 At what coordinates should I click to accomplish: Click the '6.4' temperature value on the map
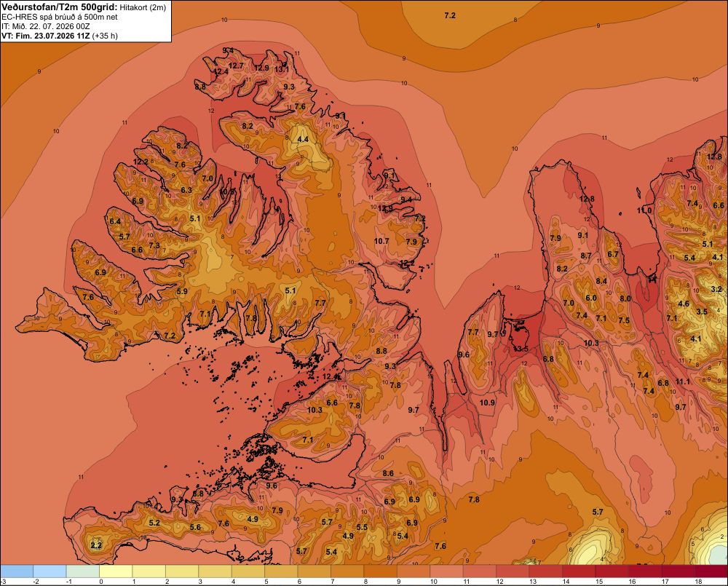click(115, 221)
